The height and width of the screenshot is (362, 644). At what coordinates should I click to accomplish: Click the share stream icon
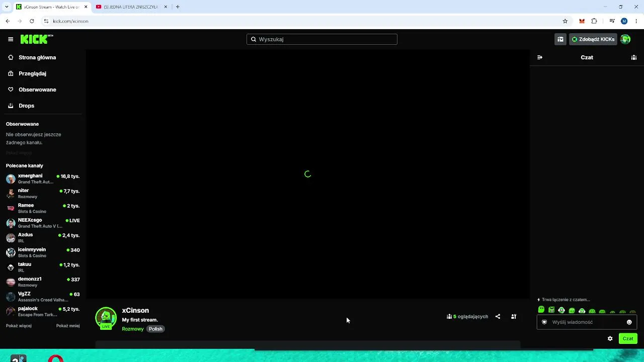[x=498, y=317]
